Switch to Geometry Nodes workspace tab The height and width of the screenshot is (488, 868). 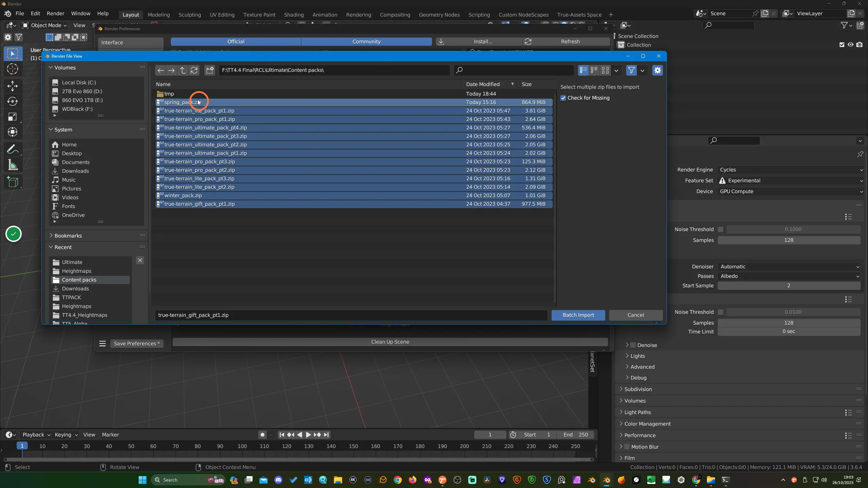[x=439, y=15]
